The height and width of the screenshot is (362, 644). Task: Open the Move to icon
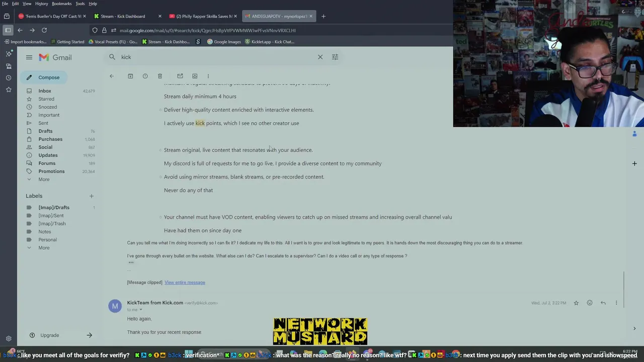(195, 76)
